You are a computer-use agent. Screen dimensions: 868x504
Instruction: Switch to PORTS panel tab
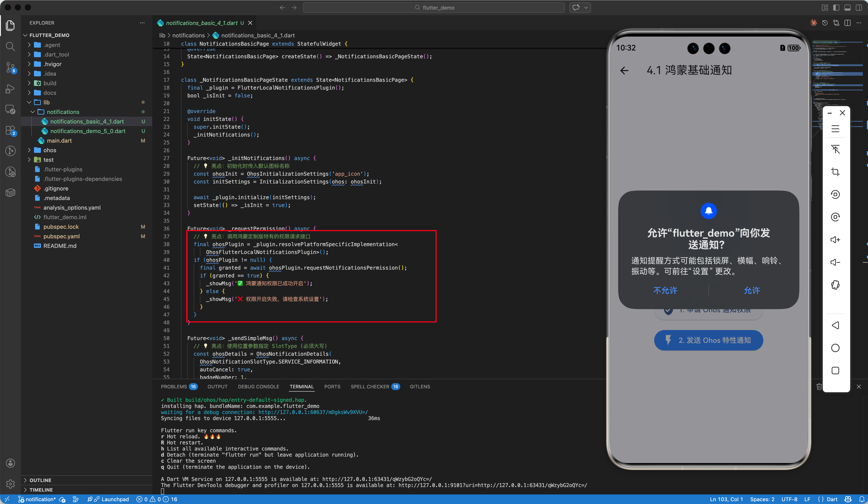pyautogui.click(x=332, y=387)
